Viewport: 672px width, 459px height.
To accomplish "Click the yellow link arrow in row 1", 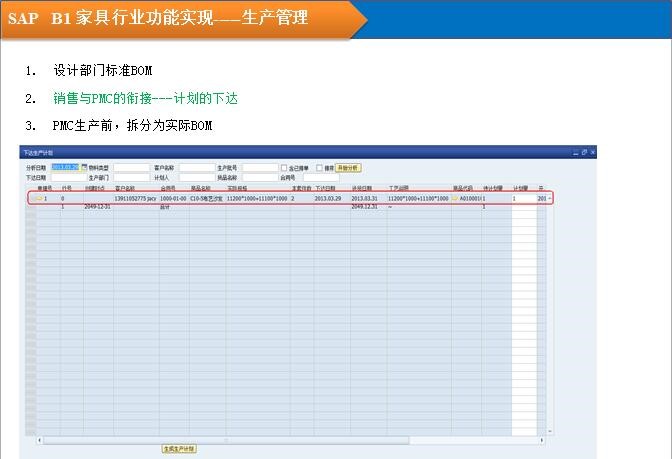I will 39,199.
